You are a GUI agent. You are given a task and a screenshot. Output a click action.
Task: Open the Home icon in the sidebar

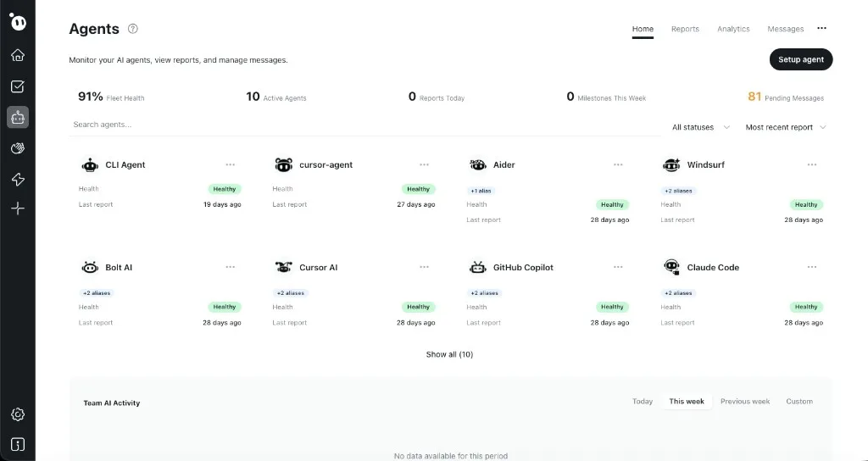18,55
